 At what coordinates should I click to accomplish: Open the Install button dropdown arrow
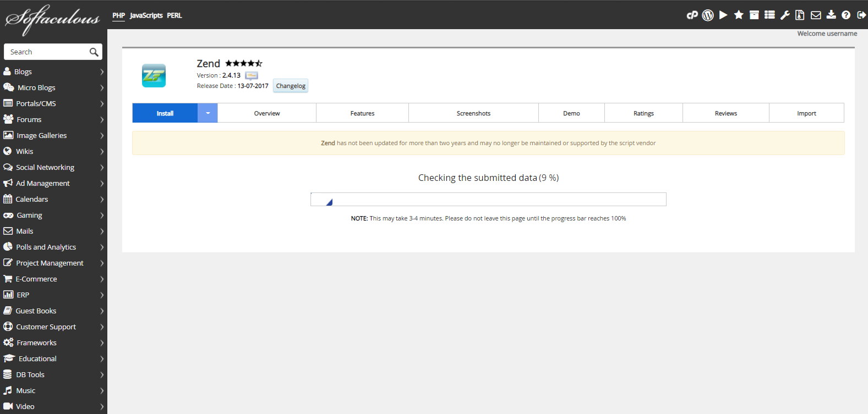pyautogui.click(x=208, y=113)
